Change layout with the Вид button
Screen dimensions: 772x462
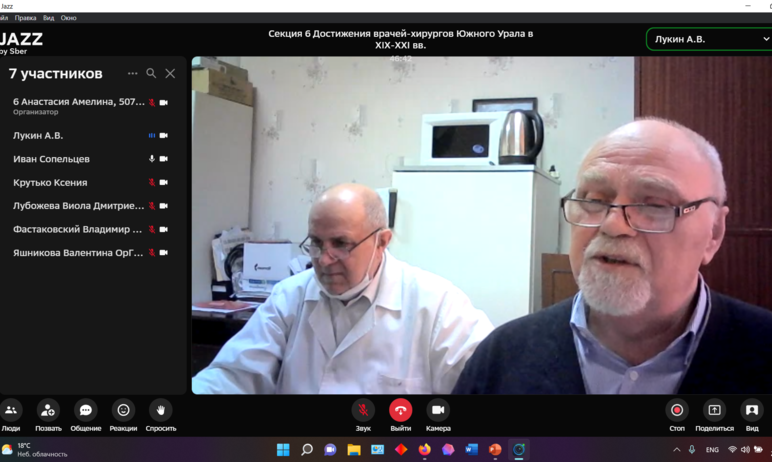(752, 410)
